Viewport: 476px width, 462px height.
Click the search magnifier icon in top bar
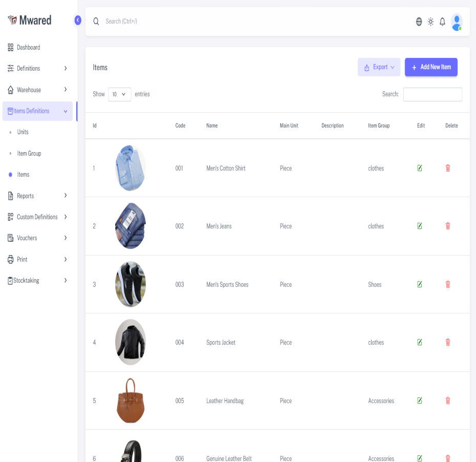point(96,22)
